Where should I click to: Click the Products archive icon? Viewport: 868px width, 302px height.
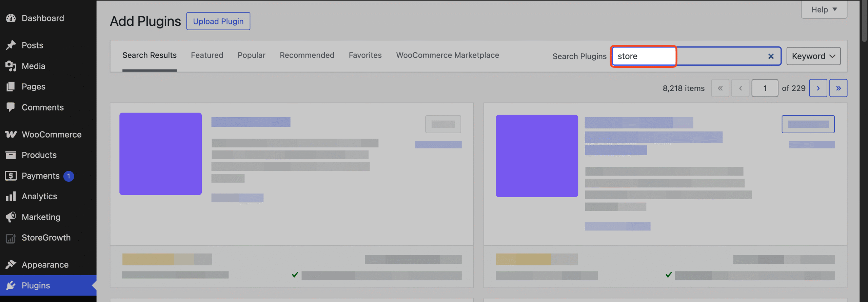11,155
